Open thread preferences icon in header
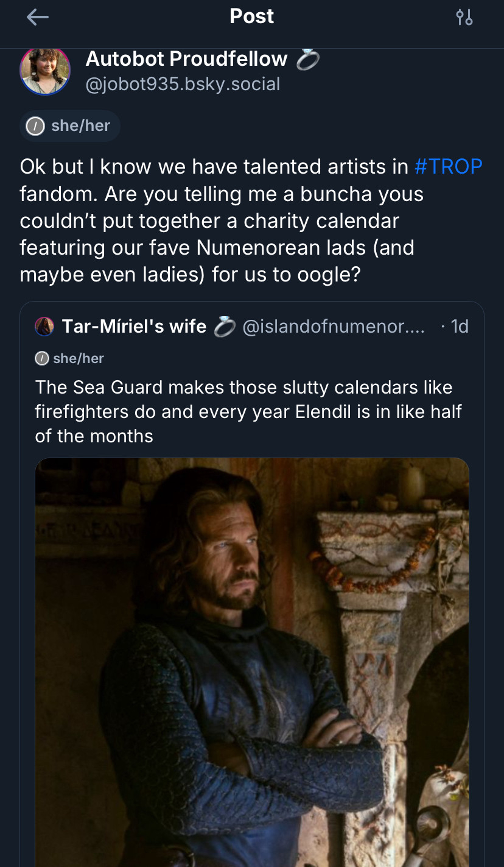This screenshot has width=504, height=867. tap(464, 17)
